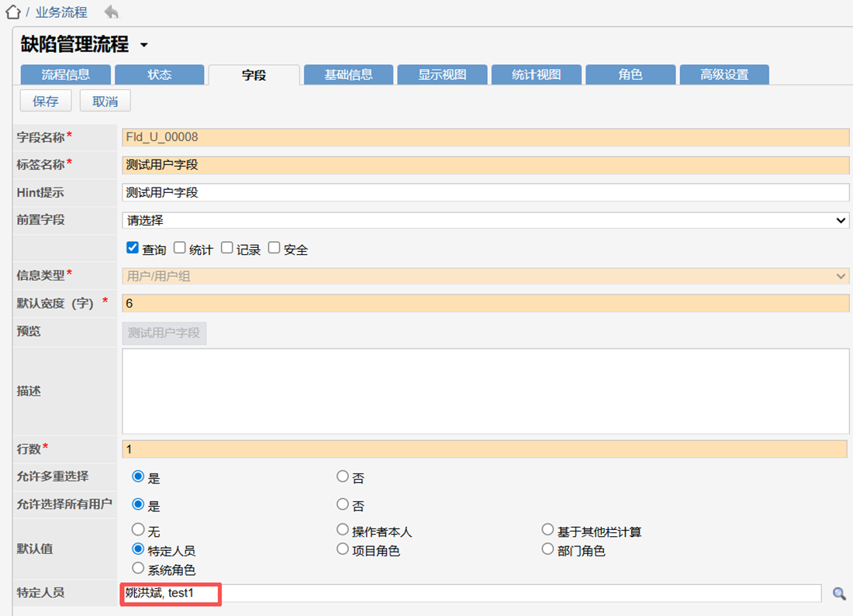
Task: Click the search magnifier beside 特定人员
Action: [x=839, y=594]
